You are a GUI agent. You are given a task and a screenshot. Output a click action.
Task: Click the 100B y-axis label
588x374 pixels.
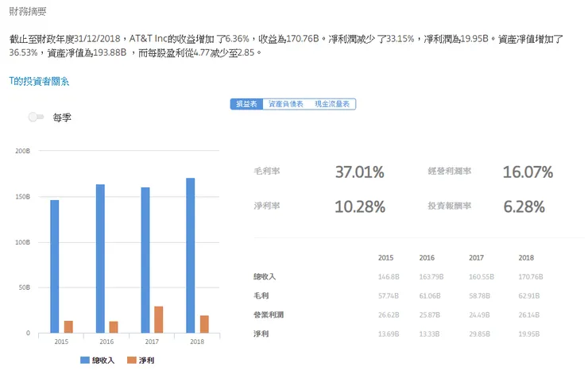[22, 242]
